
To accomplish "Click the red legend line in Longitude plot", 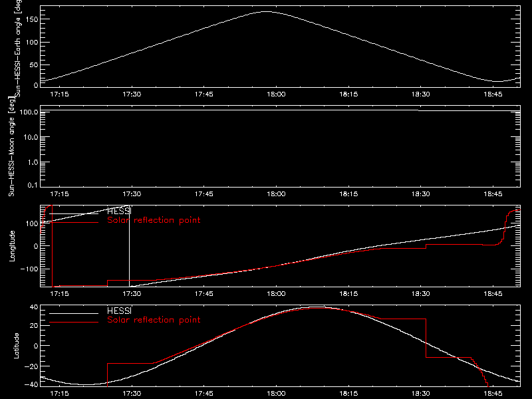I will pos(74,223).
